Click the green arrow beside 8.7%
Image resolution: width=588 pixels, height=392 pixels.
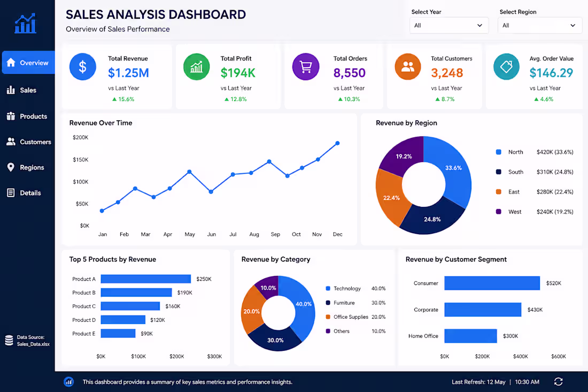pyautogui.click(x=437, y=99)
